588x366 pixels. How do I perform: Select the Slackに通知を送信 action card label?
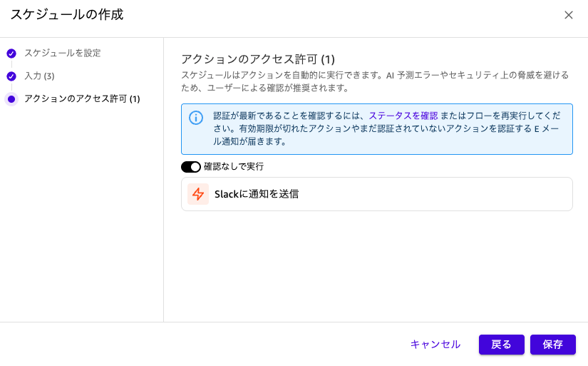(x=257, y=194)
